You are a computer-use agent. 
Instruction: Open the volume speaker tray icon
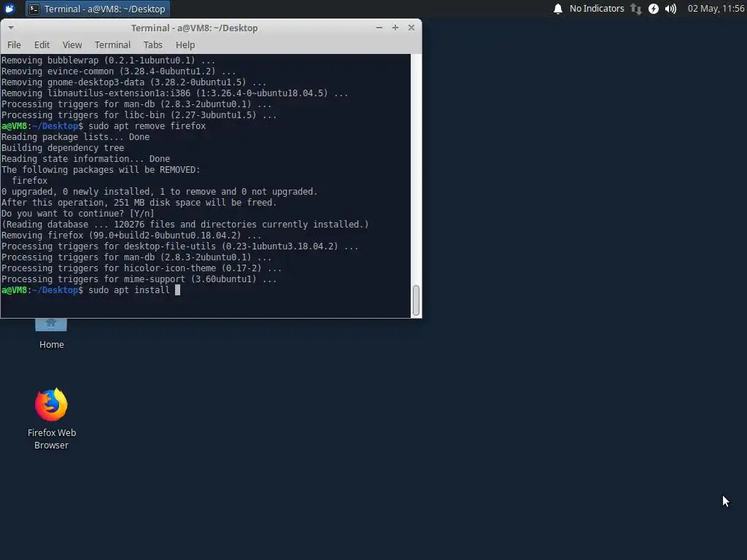[x=671, y=9]
